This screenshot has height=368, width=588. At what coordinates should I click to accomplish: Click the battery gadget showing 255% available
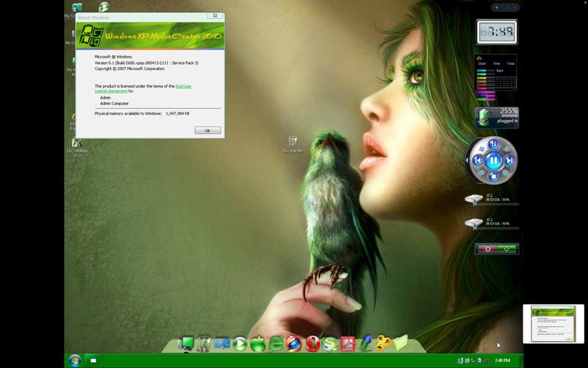[x=497, y=118]
